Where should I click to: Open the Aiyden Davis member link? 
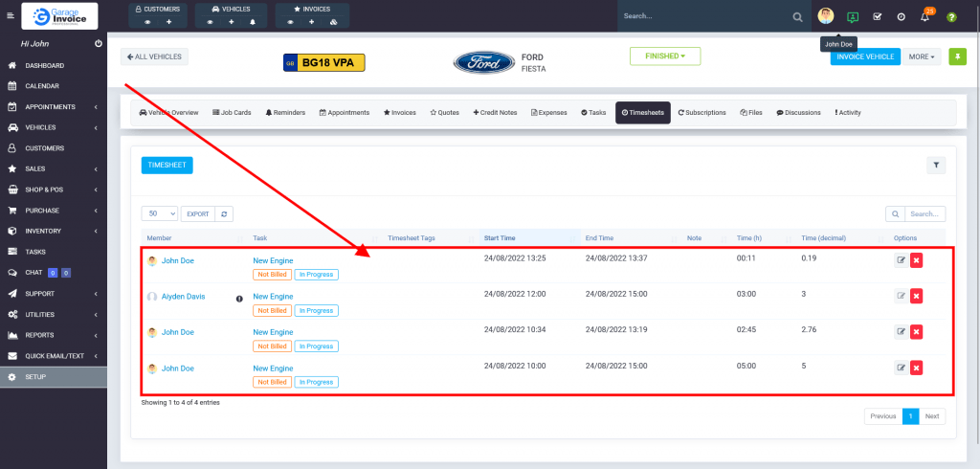[x=183, y=297]
